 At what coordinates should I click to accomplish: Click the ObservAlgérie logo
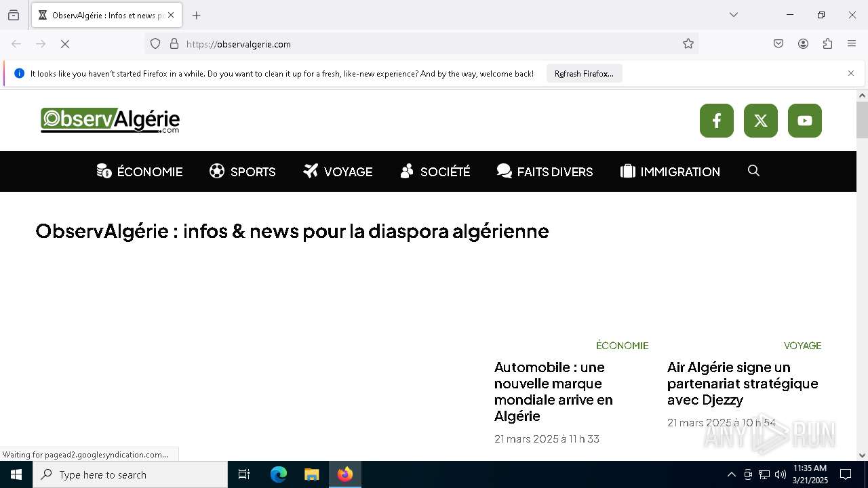110,121
